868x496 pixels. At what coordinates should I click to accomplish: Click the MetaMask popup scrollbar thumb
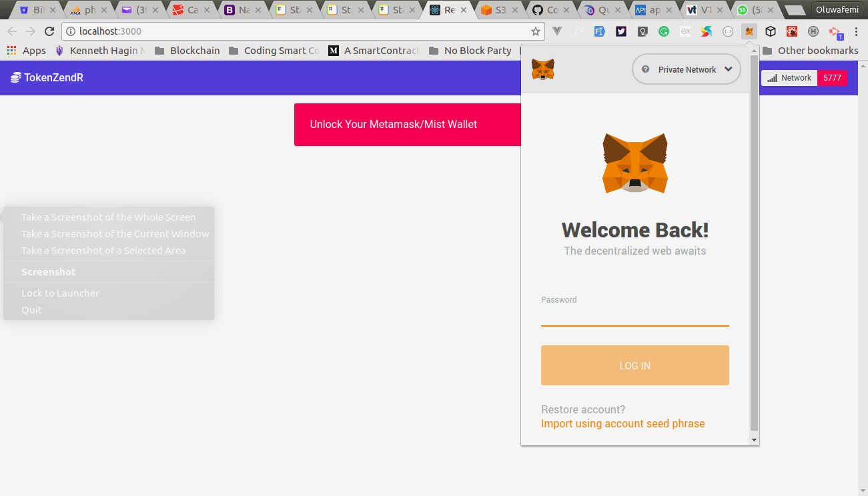pyautogui.click(x=754, y=243)
